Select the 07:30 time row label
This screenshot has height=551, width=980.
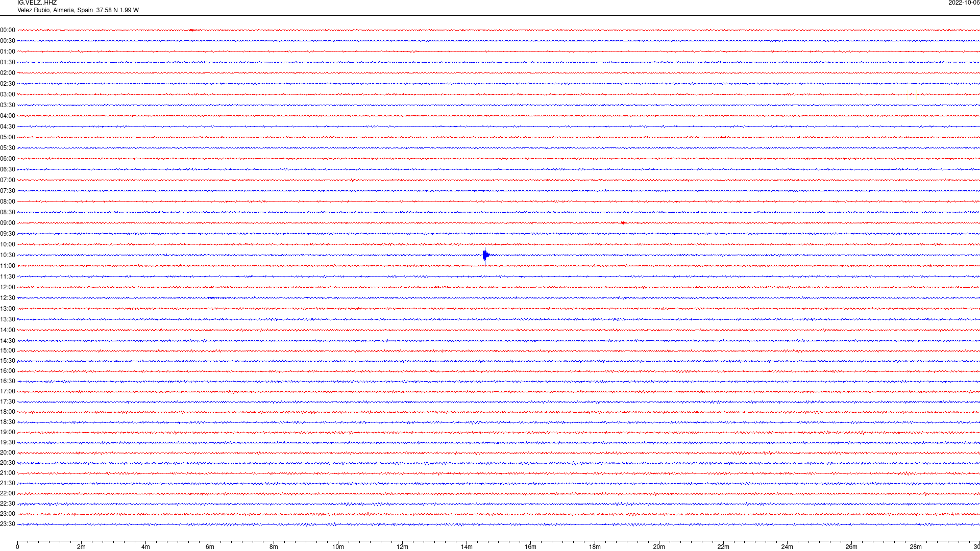[8, 191]
